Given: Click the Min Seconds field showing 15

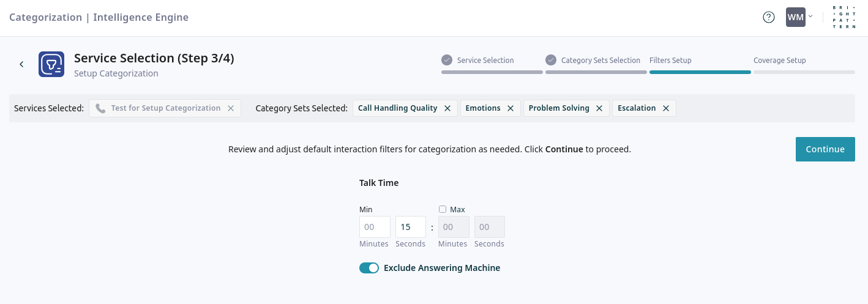Looking at the screenshot, I should point(411,227).
